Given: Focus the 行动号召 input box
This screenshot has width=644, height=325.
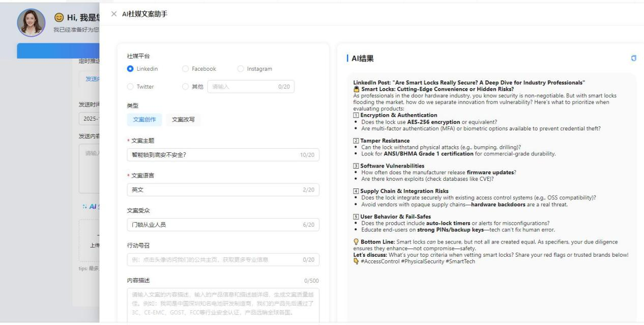Looking at the screenshot, I should coord(214,260).
